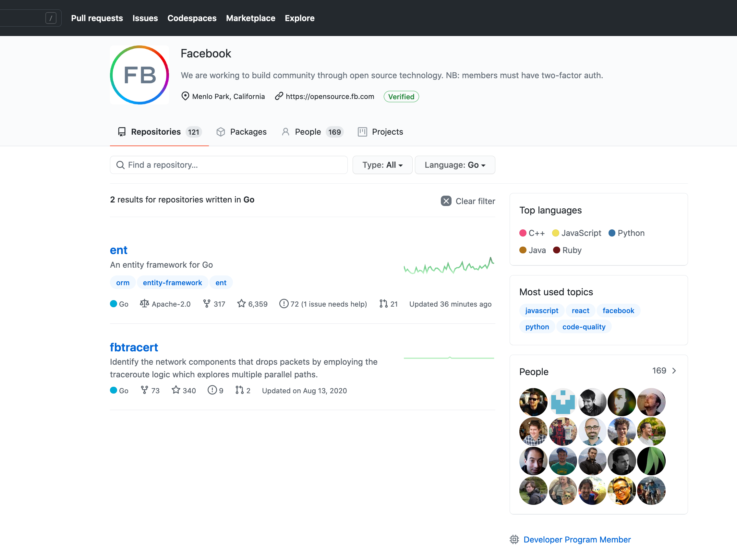The image size is (737, 560).
Task: Click the Repositories book icon
Action: (x=122, y=132)
